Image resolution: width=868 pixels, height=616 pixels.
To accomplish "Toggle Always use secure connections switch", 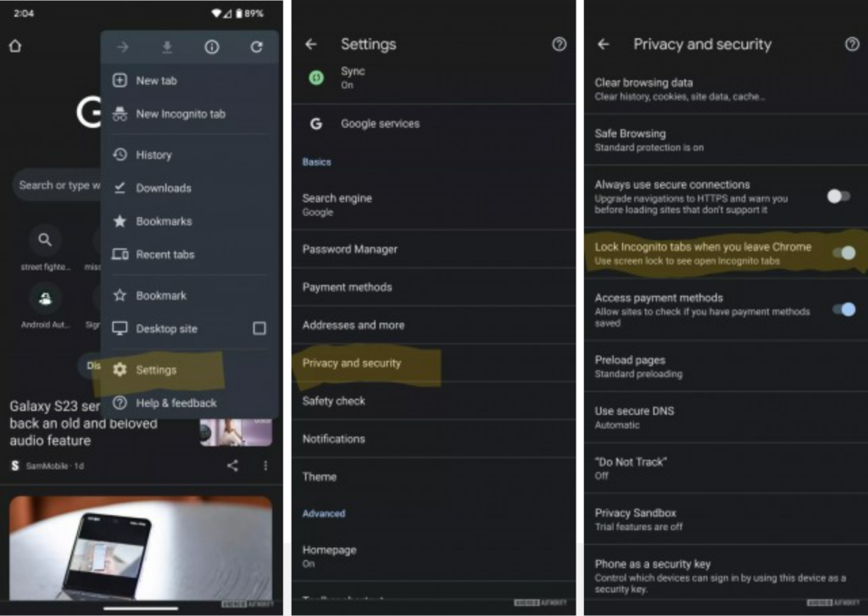I will [839, 196].
